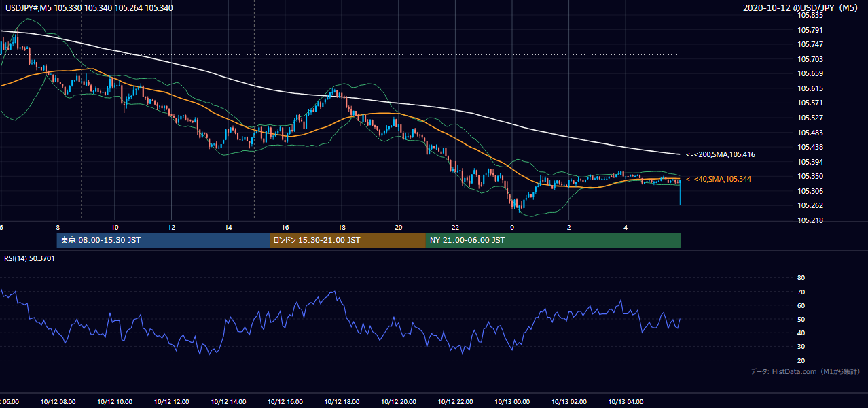Click the 東京 08:00-15:30 JST session bar

[x=163, y=240]
